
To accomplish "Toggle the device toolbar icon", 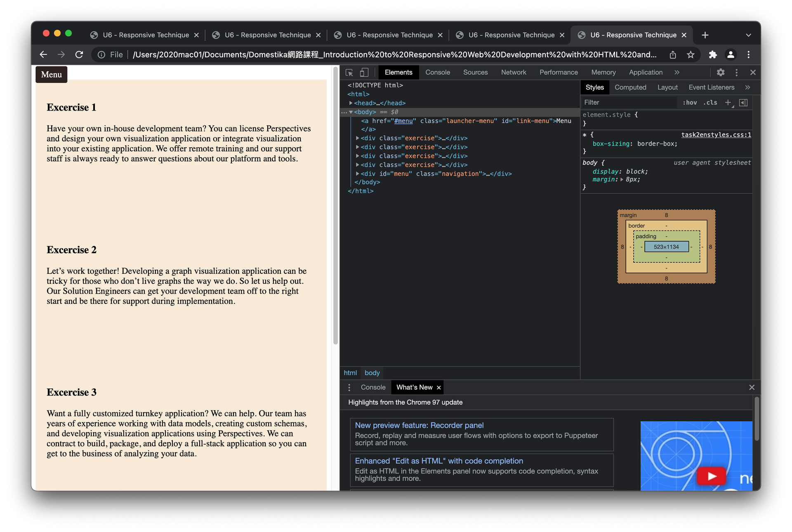I will pos(364,73).
